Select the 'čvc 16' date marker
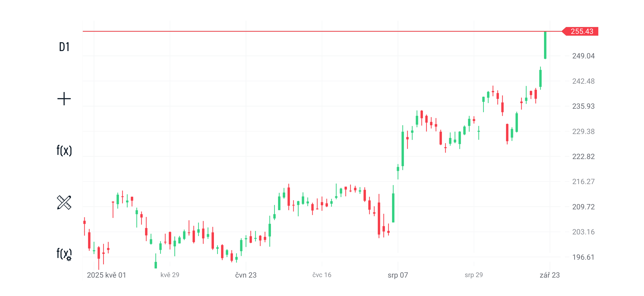 pos(322,275)
